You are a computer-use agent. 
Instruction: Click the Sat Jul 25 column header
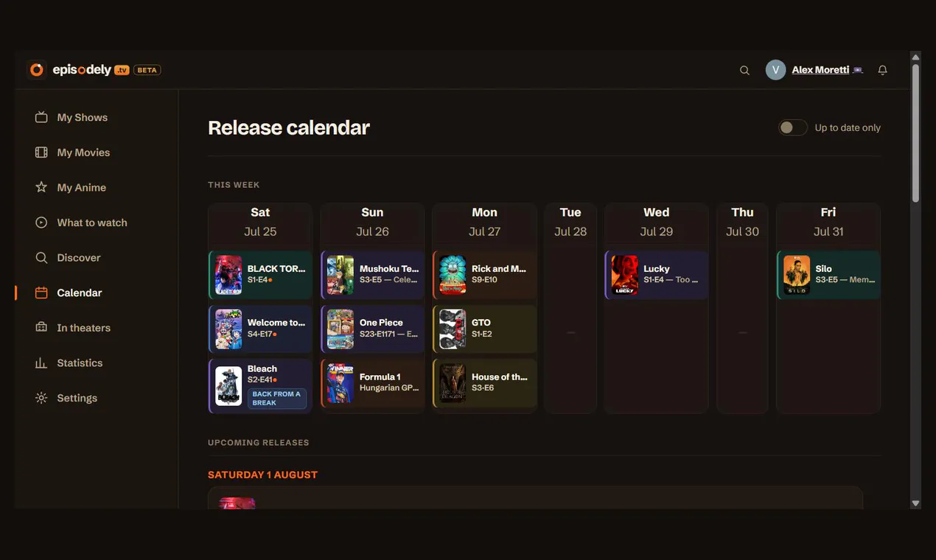[260, 222]
